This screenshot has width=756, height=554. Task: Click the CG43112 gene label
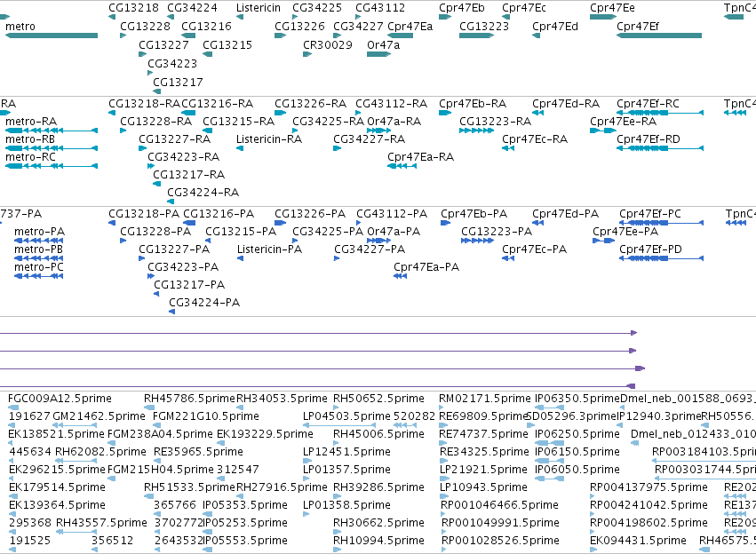(380, 8)
